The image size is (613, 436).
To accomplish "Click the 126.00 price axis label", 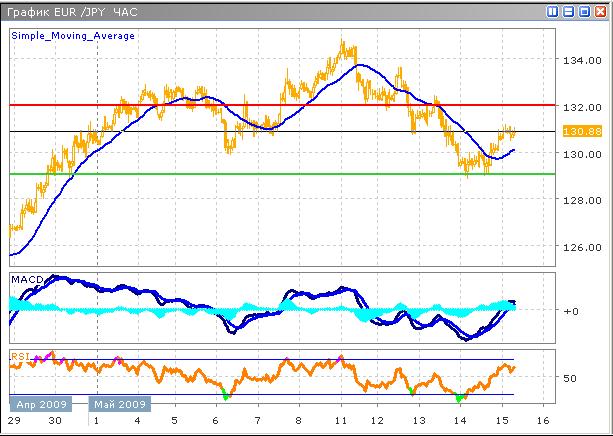I will tap(581, 247).
